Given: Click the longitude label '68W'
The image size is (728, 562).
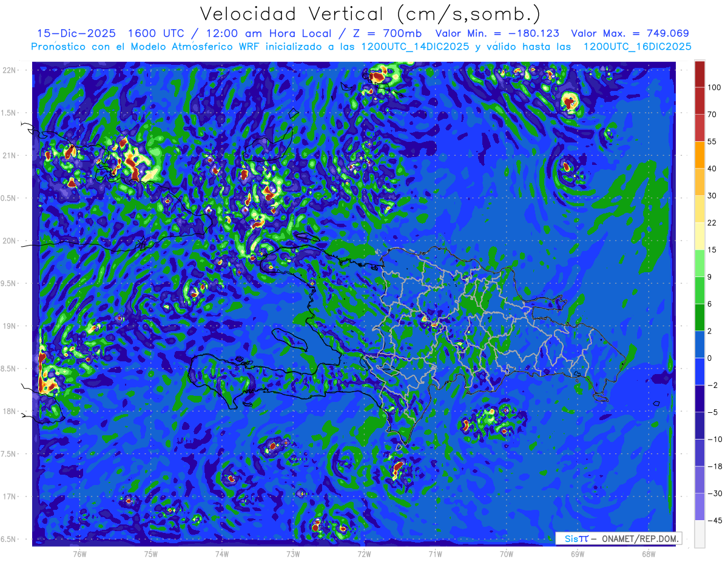Looking at the screenshot, I should coord(649,554).
